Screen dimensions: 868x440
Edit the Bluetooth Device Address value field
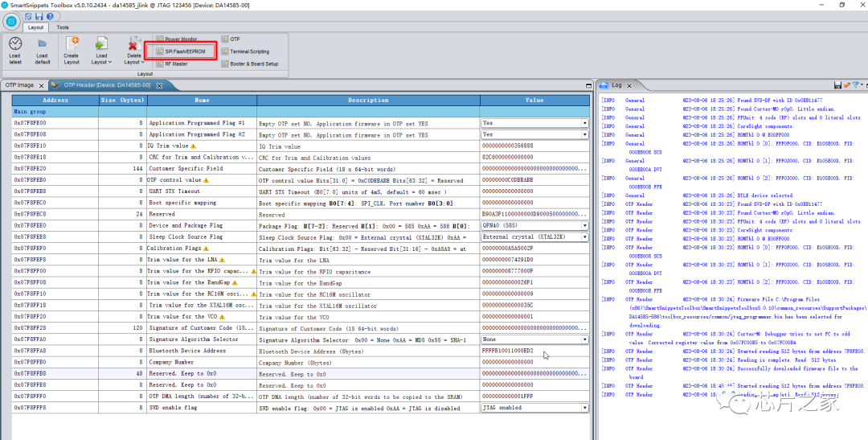click(534, 351)
